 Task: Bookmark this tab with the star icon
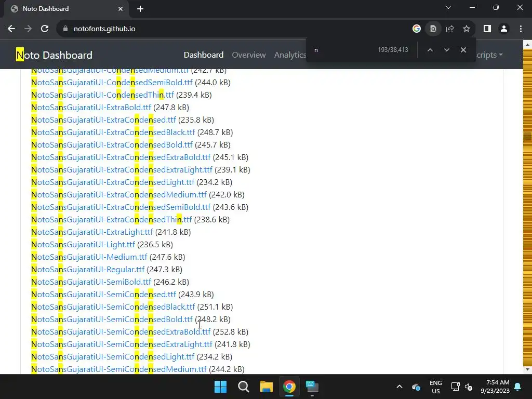(x=467, y=29)
